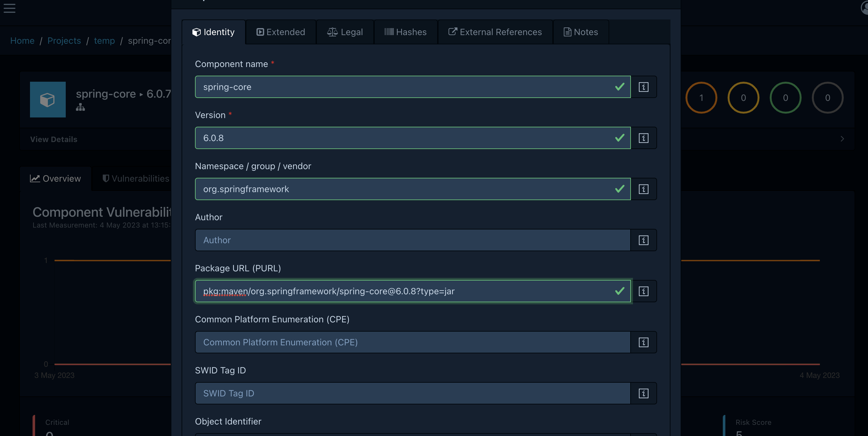Click info icon beside Package URL field
Image resolution: width=868 pixels, height=436 pixels.
[643, 291]
